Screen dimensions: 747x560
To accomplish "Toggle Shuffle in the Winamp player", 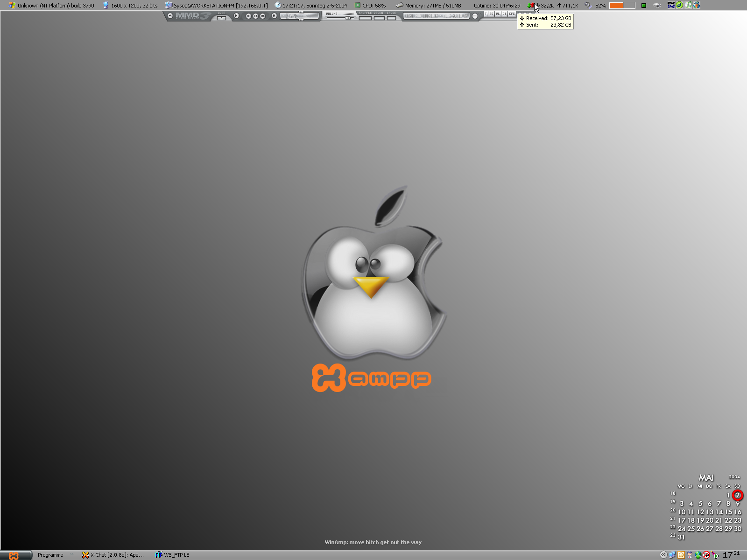I will pos(365,18).
